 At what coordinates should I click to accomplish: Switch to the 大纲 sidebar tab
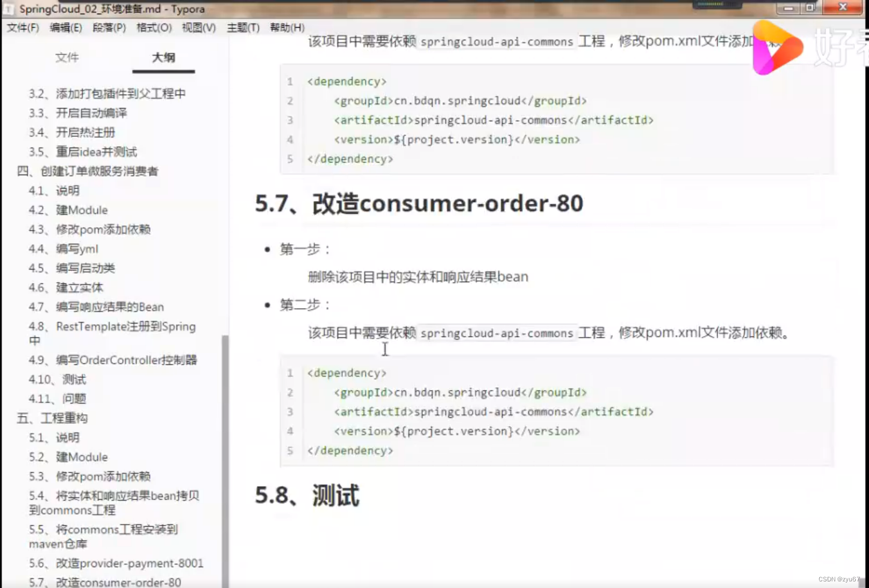(164, 58)
